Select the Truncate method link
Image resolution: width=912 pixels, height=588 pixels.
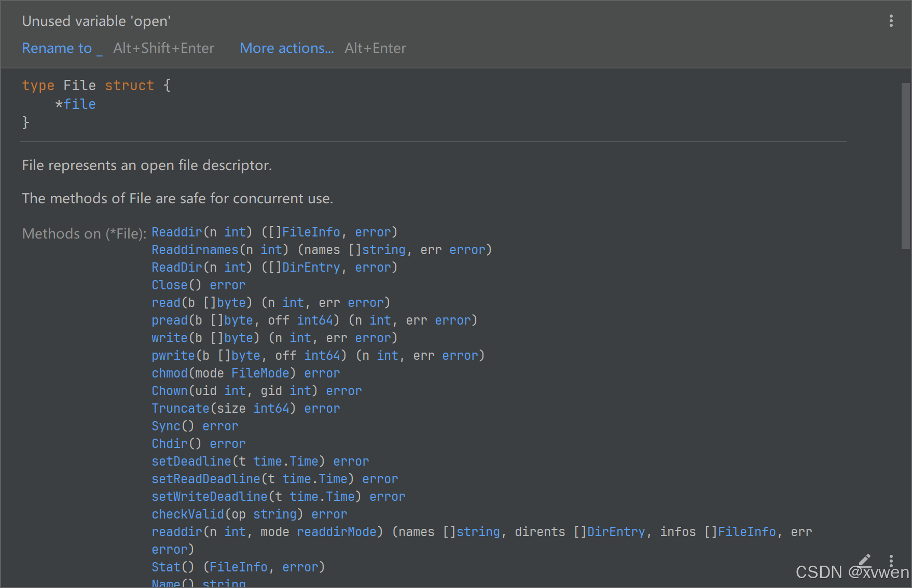point(180,409)
